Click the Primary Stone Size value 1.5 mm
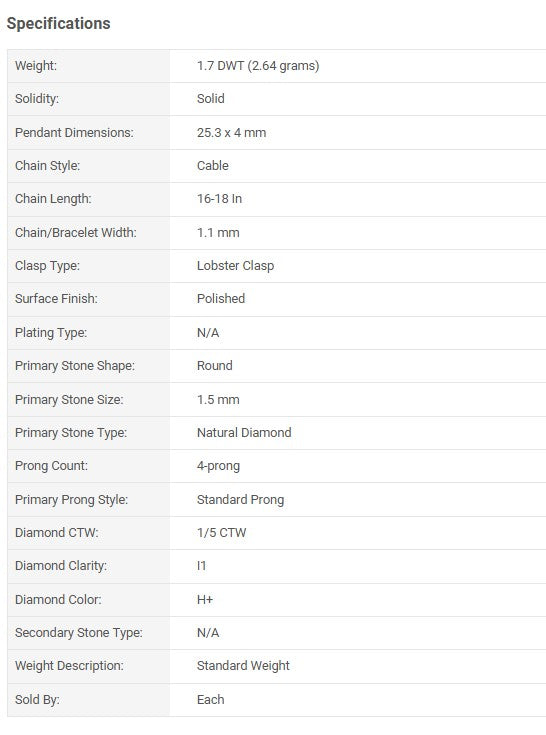 (218, 400)
